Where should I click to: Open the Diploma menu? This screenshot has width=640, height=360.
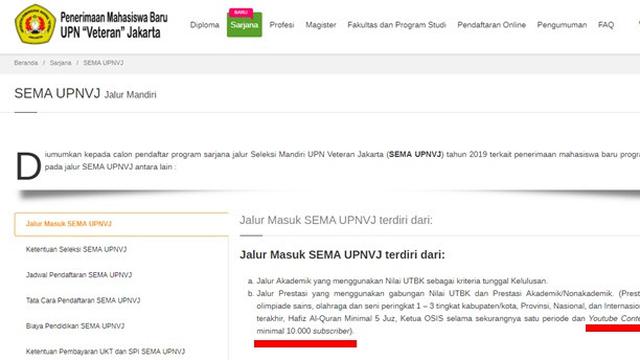pyautogui.click(x=204, y=25)
